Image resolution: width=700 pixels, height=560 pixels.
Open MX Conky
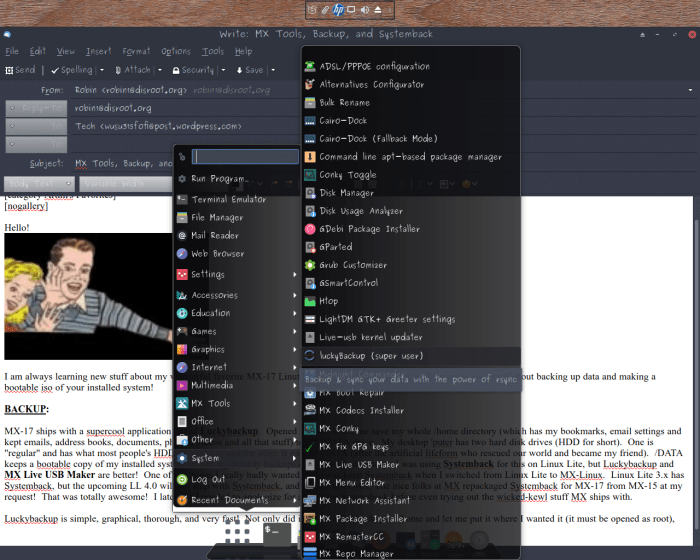pos(411,429)
